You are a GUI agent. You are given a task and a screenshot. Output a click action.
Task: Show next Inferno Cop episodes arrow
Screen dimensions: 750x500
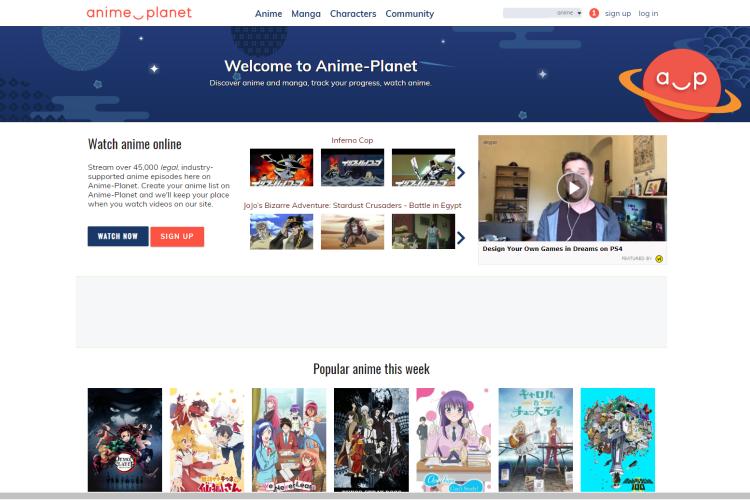point(461,173)
